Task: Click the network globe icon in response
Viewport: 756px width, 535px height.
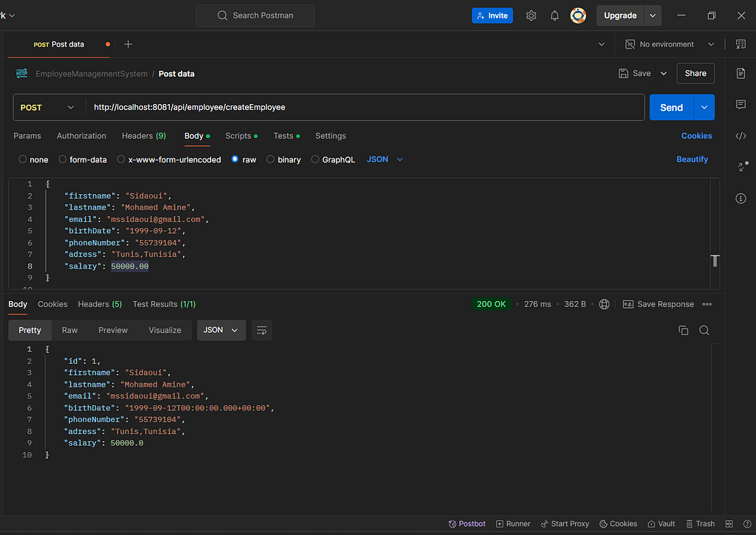Action: click(x=604, y=304)
